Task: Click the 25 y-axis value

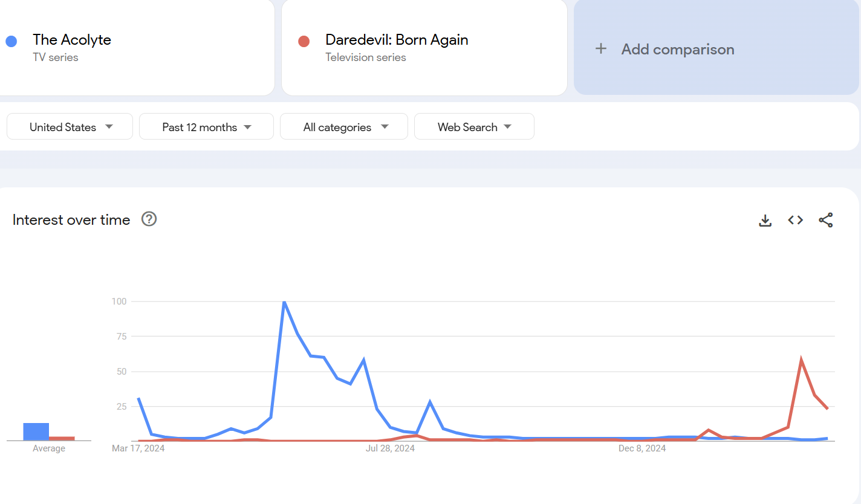Action: (122, 406)
